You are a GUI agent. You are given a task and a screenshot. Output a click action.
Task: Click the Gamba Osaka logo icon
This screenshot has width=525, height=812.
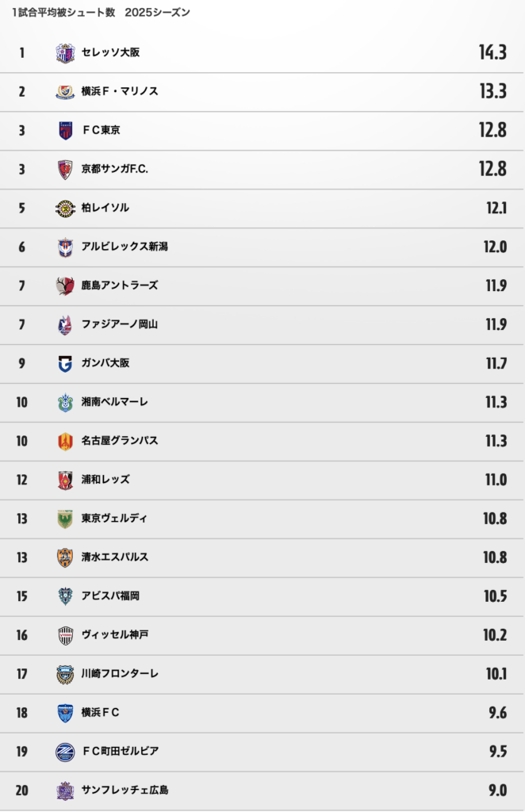pyautogui.click(x=65, y=364)
